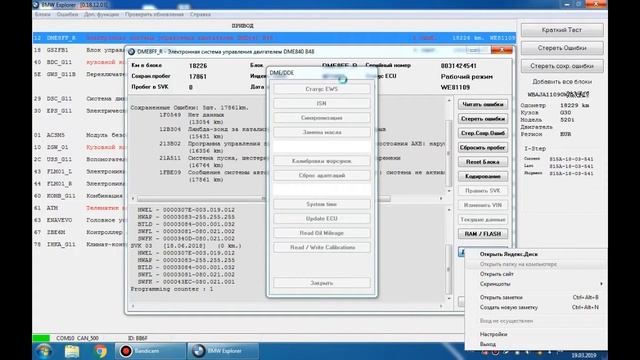Click the Править SVK button
Screen dimensions: 640x360
pyautogui.click(x=482, y=191)
